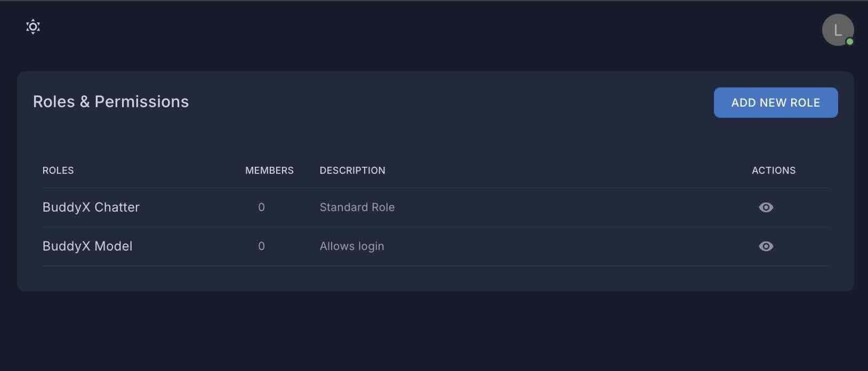Screen dimensions: 868x371
Task: View the BuddyX Chatter role eye icon
Action: (x=766, y=207)
